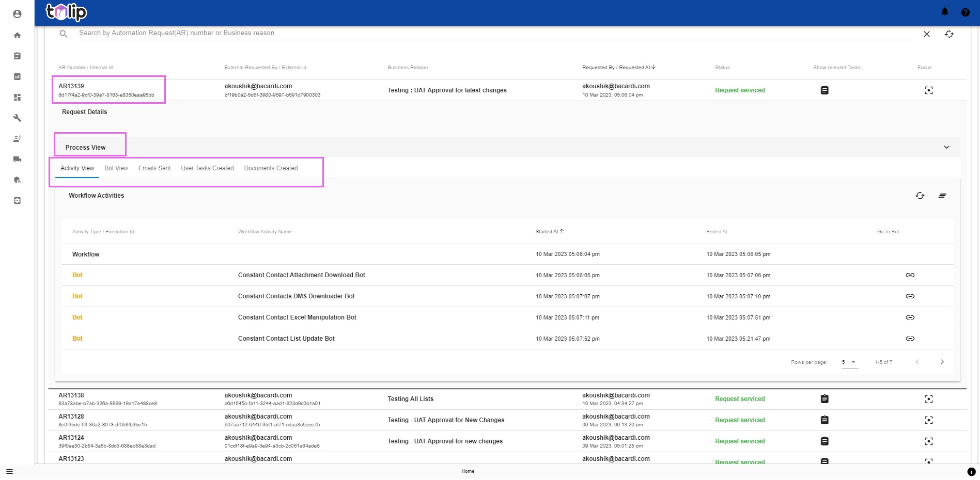
Task: Focus on request AR13138
Action: pyautogui.click(x=929, y=399)
